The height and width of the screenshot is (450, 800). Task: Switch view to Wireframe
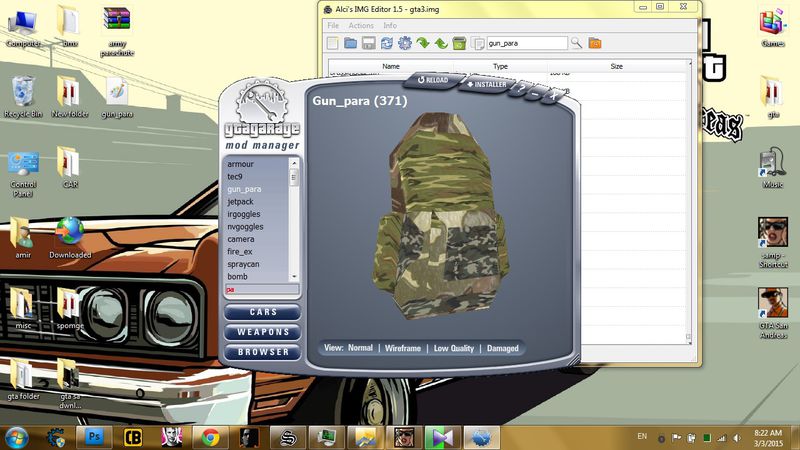[403, 348]
